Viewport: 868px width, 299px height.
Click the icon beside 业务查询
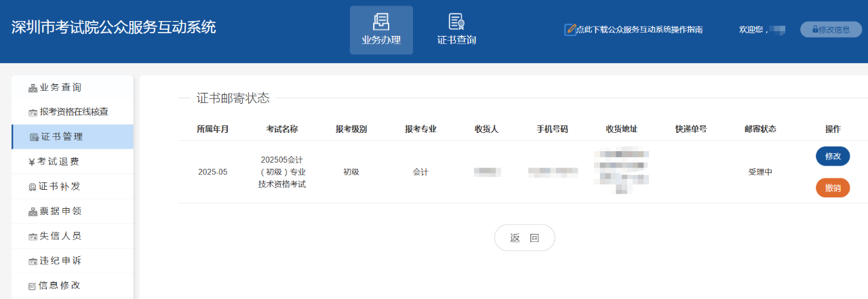(33, 88)
